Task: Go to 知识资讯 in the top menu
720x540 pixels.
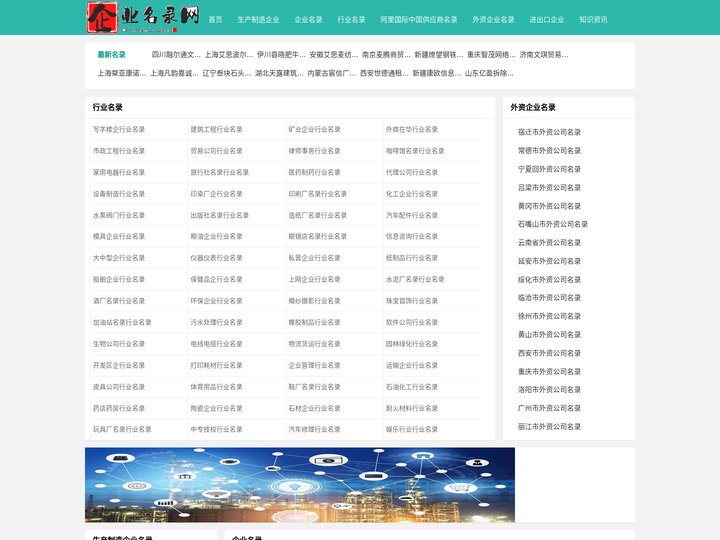Action: [x=593, y=20]
